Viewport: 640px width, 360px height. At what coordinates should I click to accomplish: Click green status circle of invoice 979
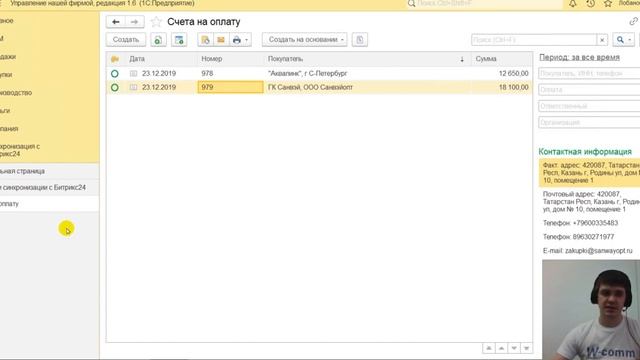tap(115, 87)
